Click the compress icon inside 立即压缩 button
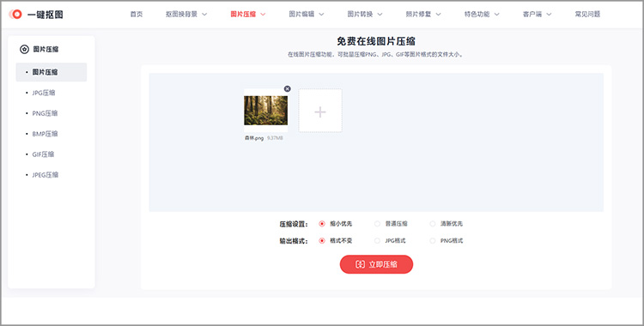The width and height of the screenshot is (644, 326). [360, 264]
